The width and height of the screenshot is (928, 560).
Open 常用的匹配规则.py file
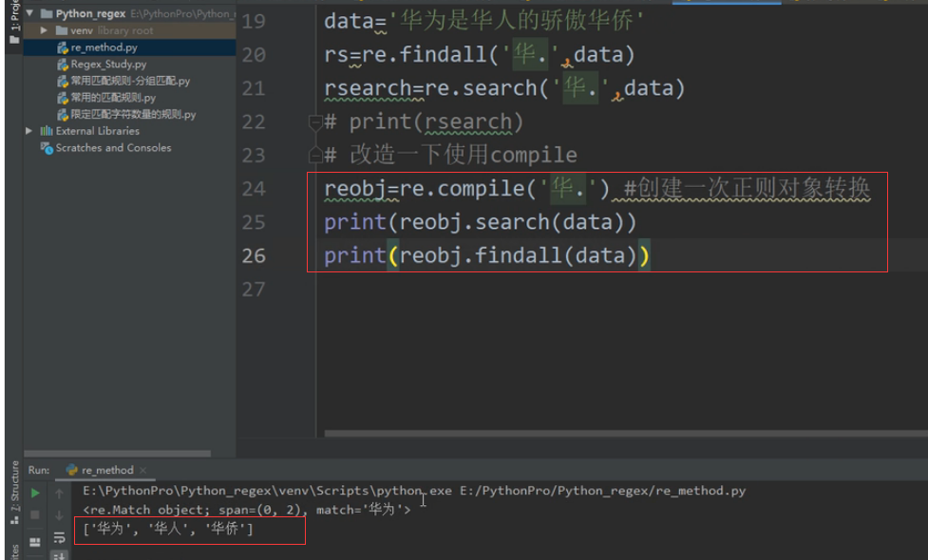(x=112, y=98)
